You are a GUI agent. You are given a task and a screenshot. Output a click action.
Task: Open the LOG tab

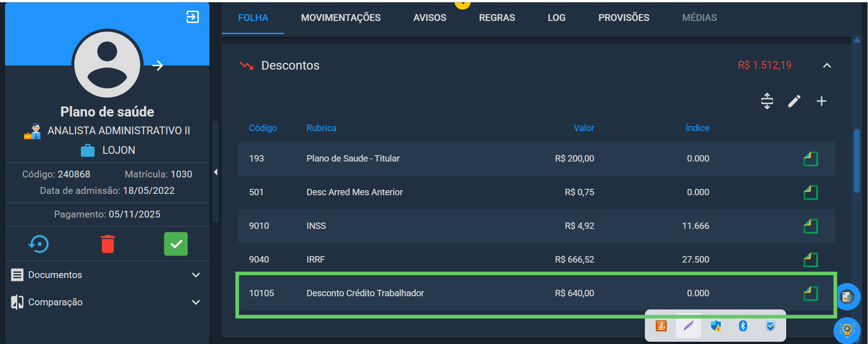pos(557,18)
